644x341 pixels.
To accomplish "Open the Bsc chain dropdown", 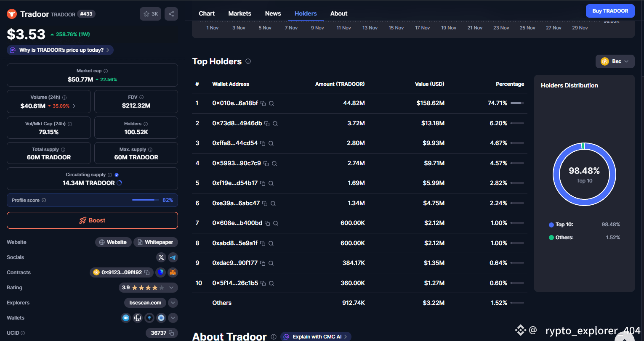I will [x=615, y=61].
